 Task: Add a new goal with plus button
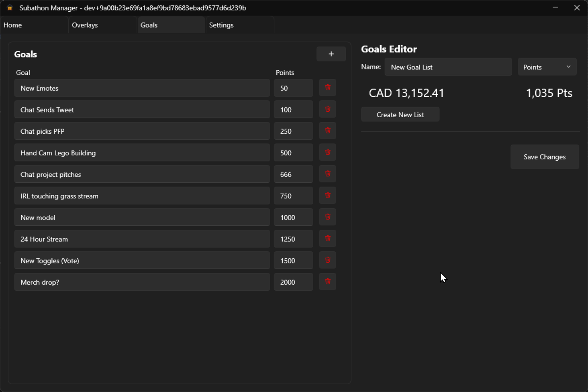coord(331,54)
